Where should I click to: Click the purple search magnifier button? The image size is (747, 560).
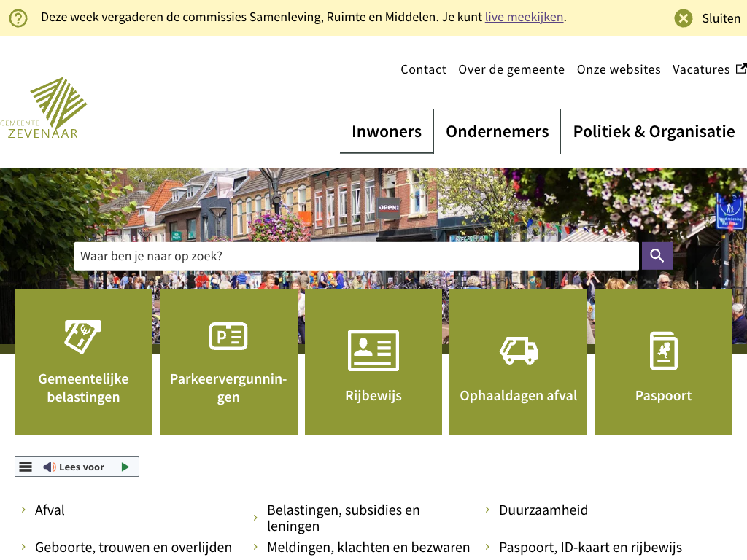click(657, 256)
